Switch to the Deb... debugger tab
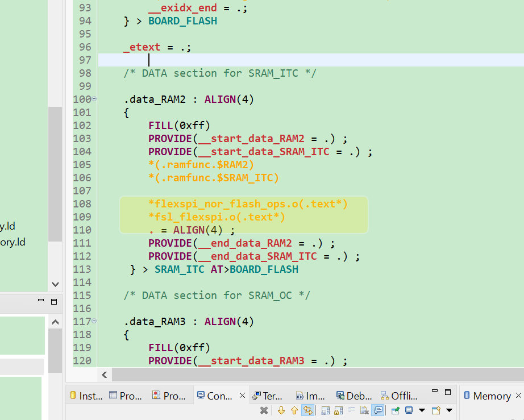The height and width of the screenshot is (420, 524). tap(354, 396)
